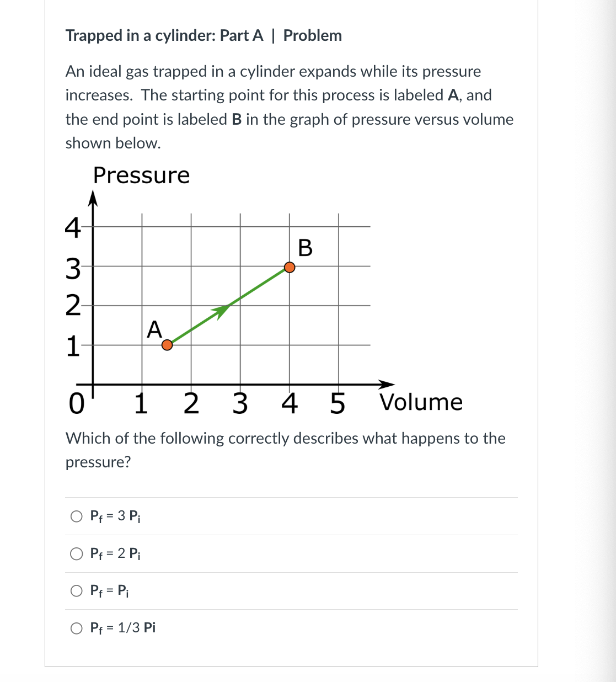Click the Problem heading text
This screenshot has width=616, height=682.
(313, 35)
